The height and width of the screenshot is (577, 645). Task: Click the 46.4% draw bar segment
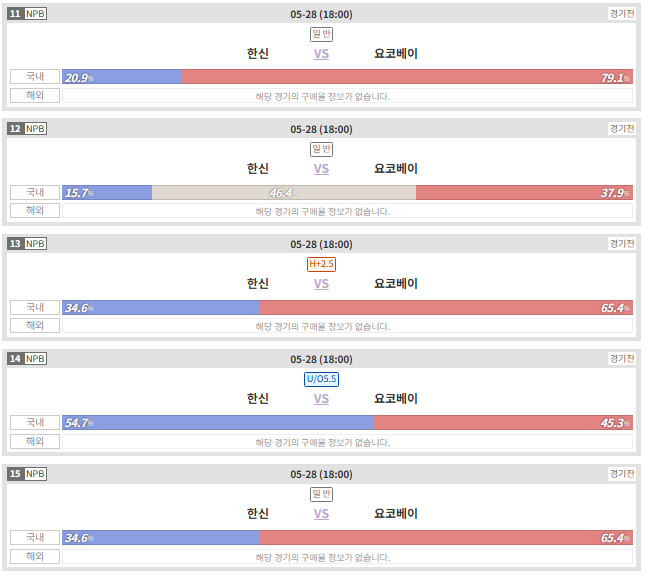point(284,192)
